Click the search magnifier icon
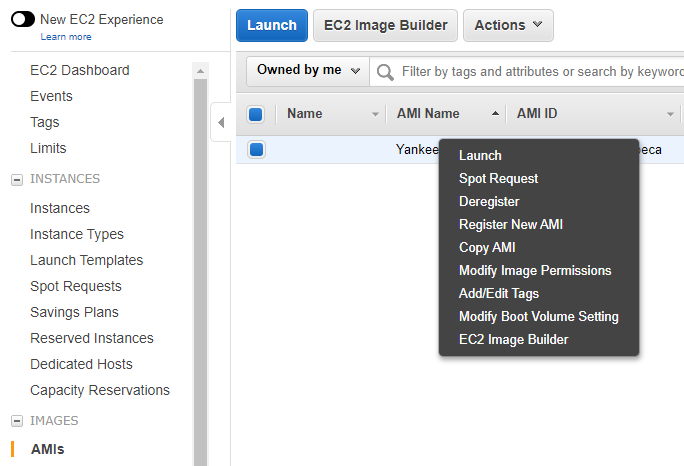This screenshot has height=466, width=684. (385, 72)
